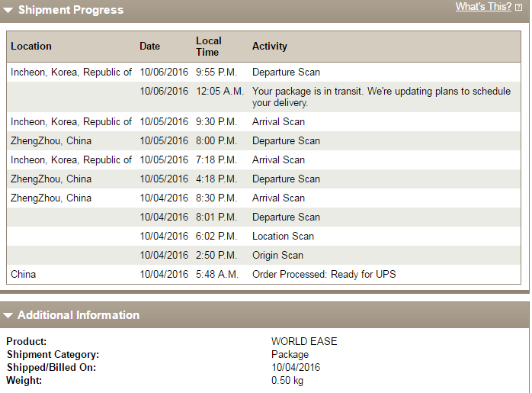Click the Date column header
The image size is (532, 393).
click(150, 46)
